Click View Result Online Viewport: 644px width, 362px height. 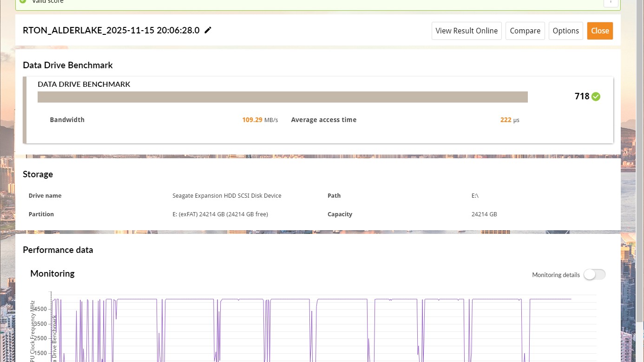(x=466, y=31)
